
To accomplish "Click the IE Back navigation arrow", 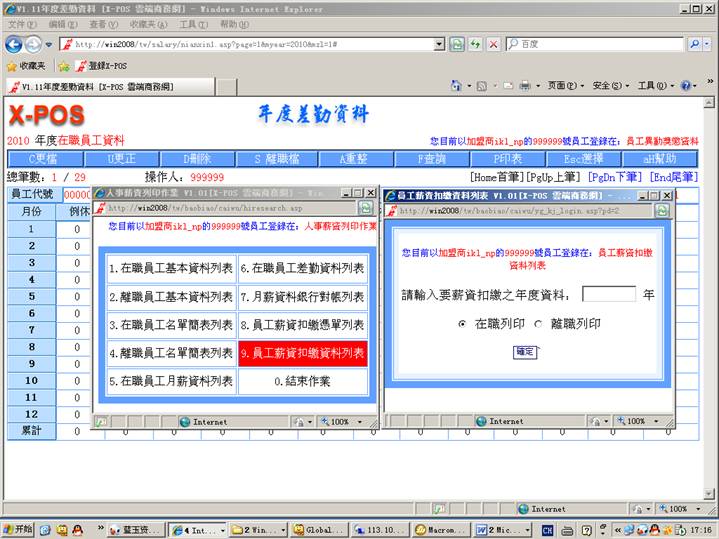I will [x=14, y=44].
